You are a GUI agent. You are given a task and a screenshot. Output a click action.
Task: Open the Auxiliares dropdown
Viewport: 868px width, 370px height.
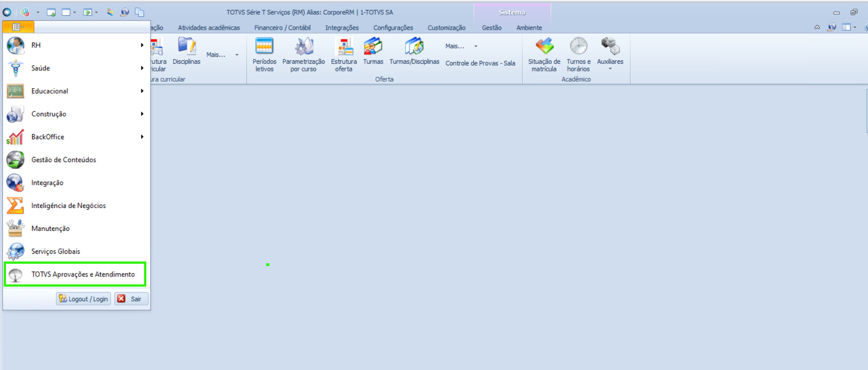click(610, 55)
